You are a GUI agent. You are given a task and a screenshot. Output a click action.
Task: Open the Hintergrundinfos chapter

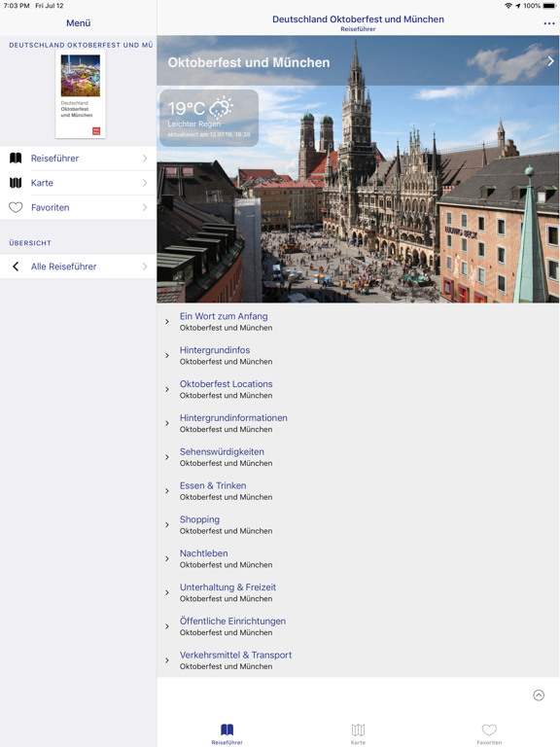pos(358,355)
